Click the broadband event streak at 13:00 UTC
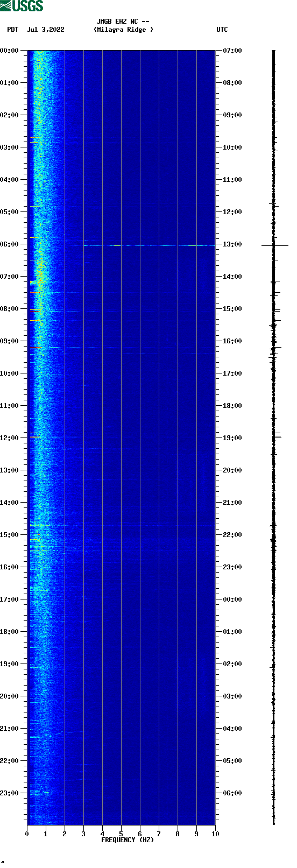This screenshot has width=297, height=868. click(149, 245)
